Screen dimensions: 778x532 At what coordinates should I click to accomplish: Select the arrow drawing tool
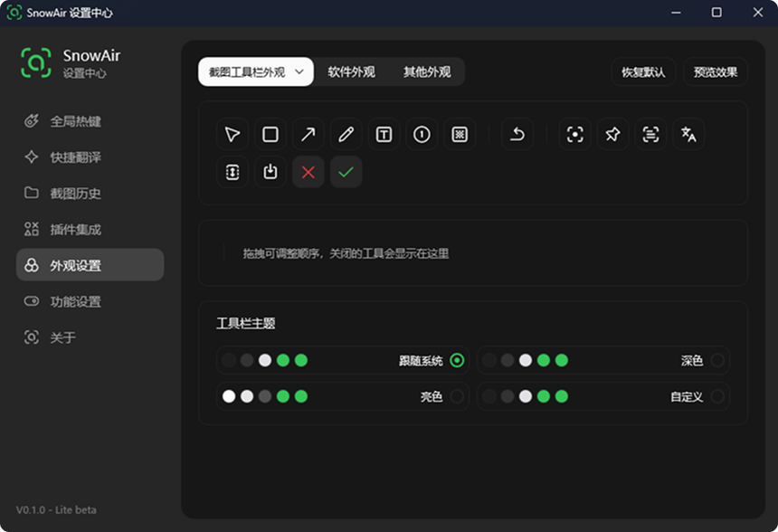[308, 135]
